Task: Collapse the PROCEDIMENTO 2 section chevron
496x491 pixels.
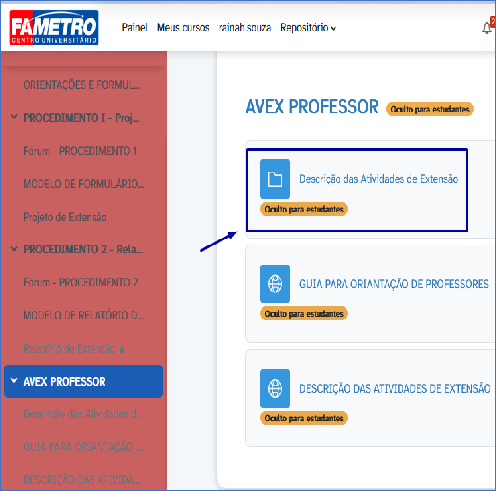Action: 14,249
